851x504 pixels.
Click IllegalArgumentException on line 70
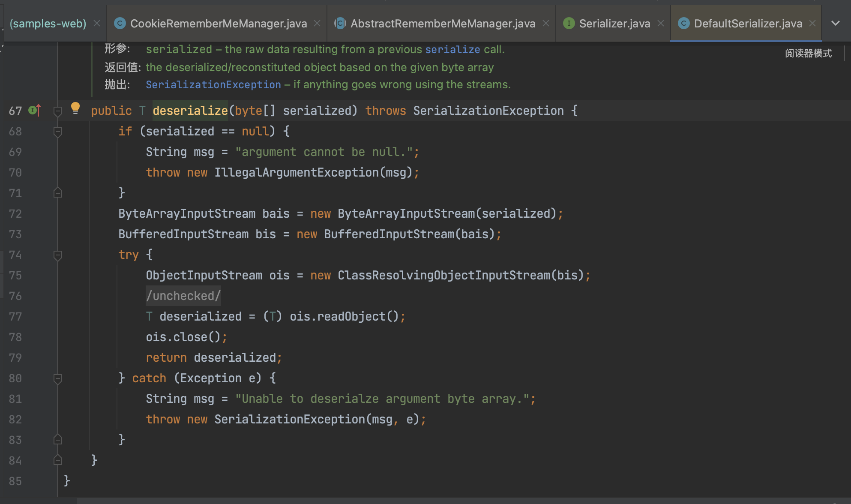pos(297,172)
